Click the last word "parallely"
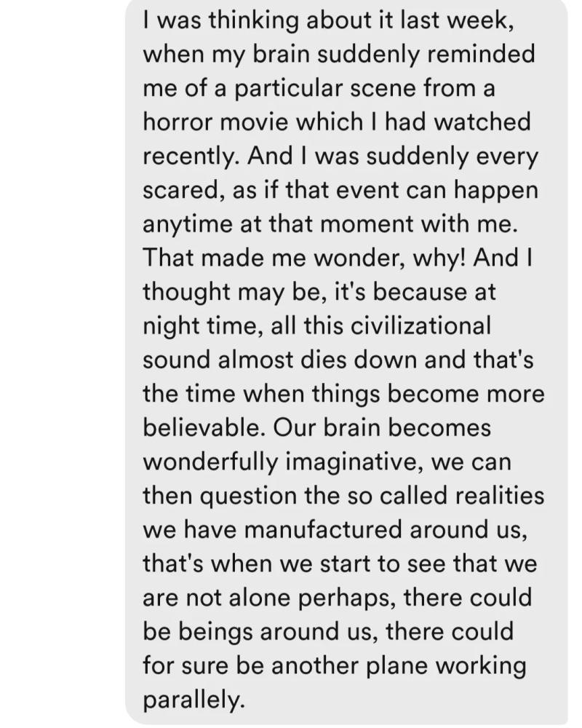Viewport: 582px width, 728px height. point(193,700)
